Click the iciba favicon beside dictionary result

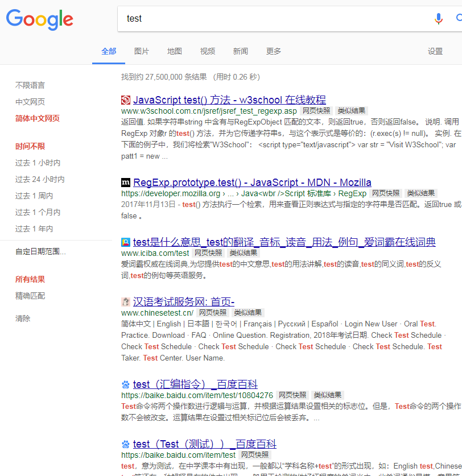point(126,242)
